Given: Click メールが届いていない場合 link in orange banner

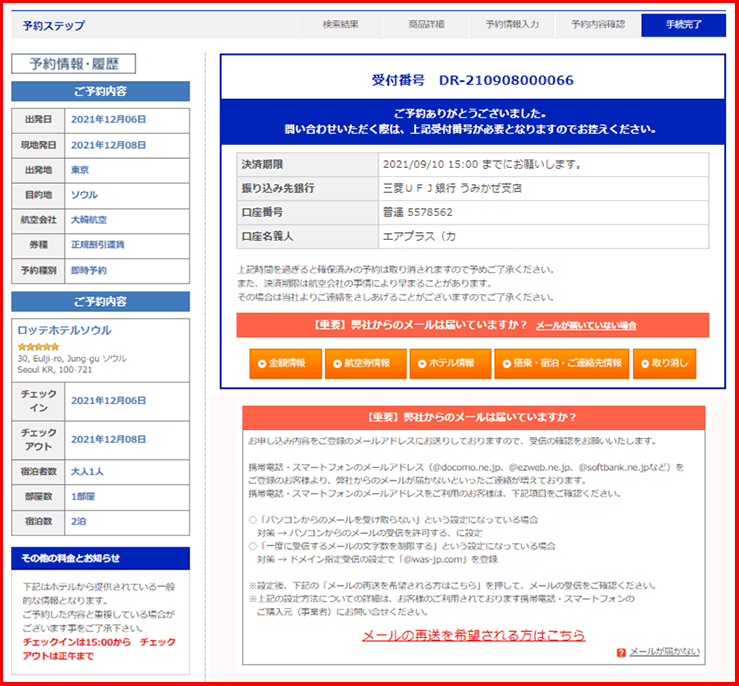Looking at the screenshot, I should (586, 326).
